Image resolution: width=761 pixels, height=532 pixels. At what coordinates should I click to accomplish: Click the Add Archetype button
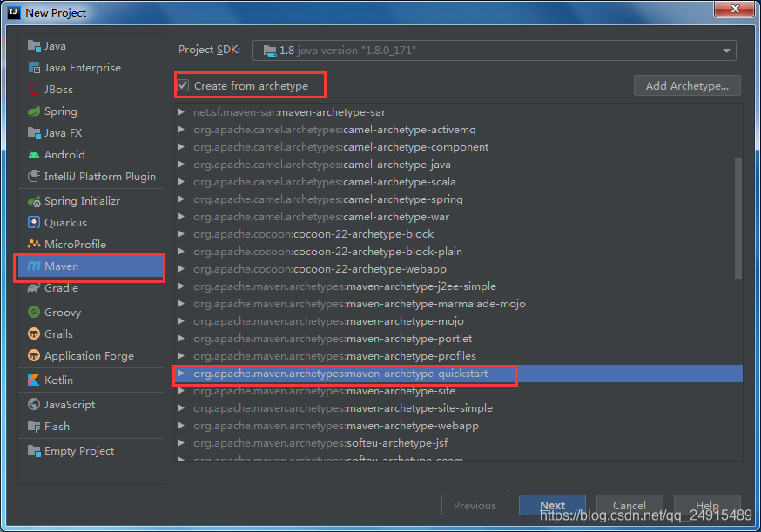click(x=687, y=86)
